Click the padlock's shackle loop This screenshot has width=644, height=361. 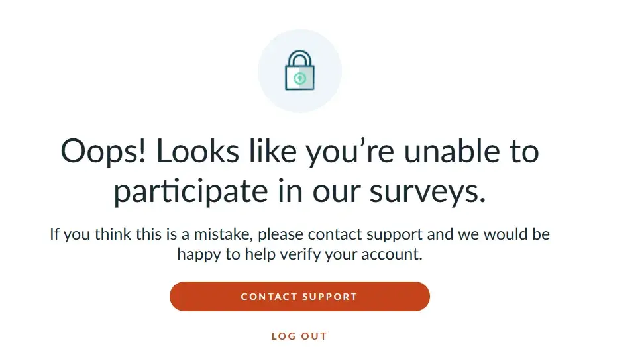[x=299, y=58]
